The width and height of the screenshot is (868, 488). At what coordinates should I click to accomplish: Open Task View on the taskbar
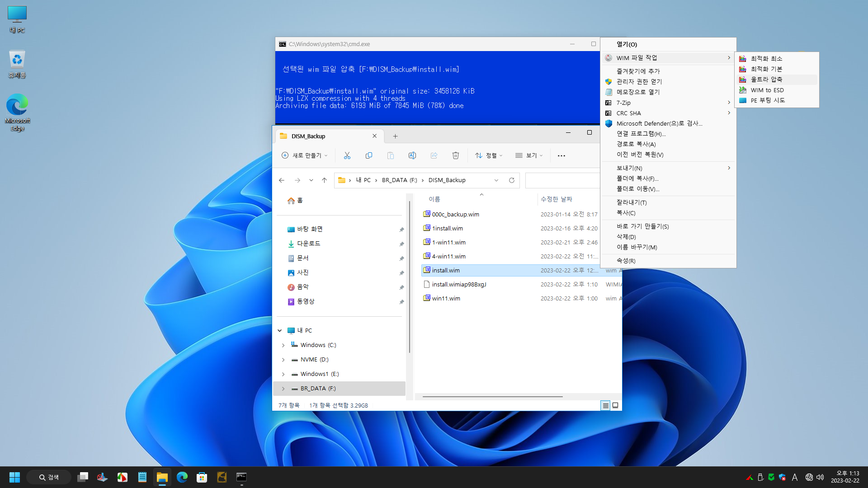click(x=82, y=477)
